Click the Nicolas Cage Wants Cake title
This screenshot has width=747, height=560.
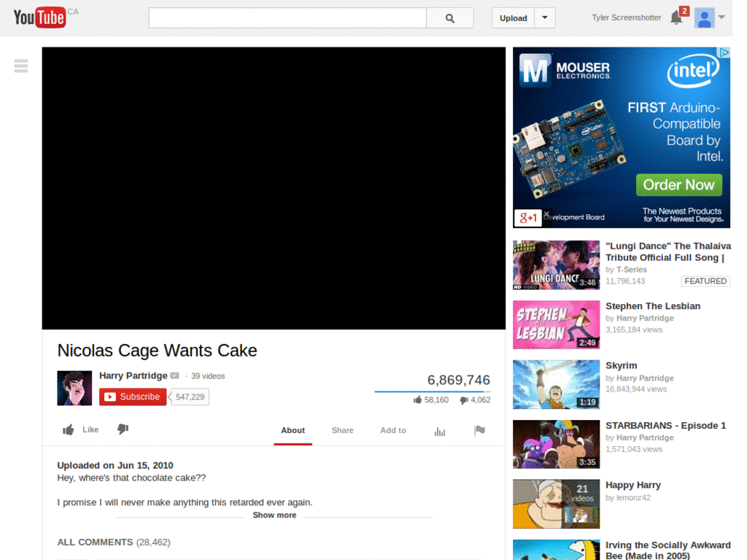158,351
